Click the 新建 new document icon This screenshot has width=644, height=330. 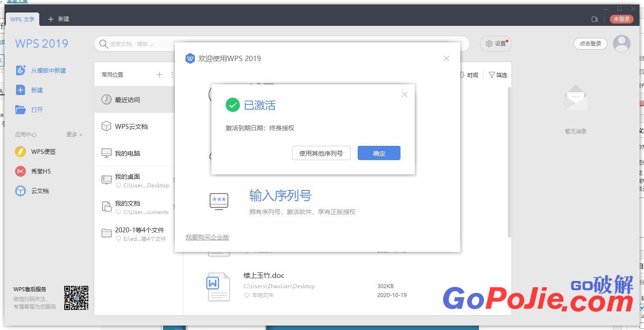click(37, 90)
